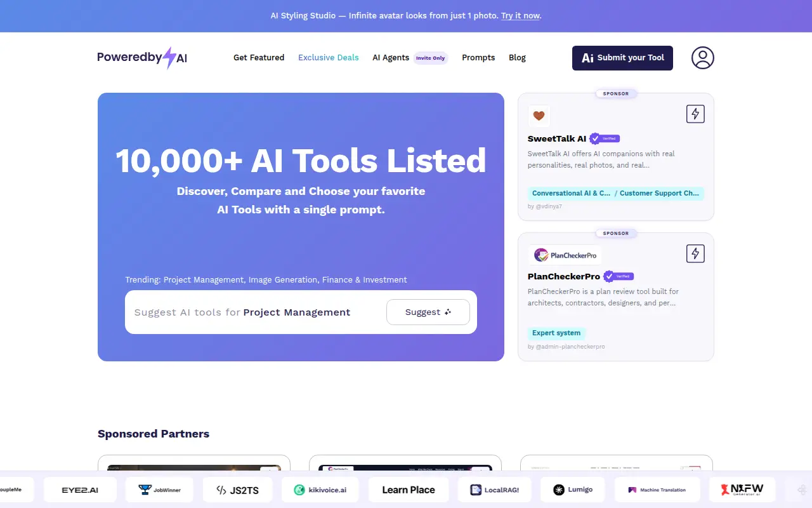
Task: Open NSFW Generator partner logo in bottom strip
Action: click(x=742, y=490)
